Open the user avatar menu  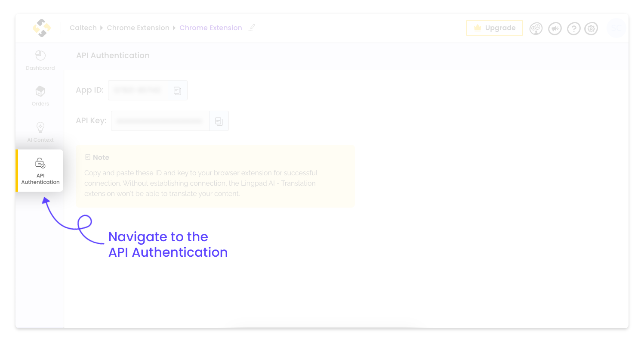tap(616, 28)
